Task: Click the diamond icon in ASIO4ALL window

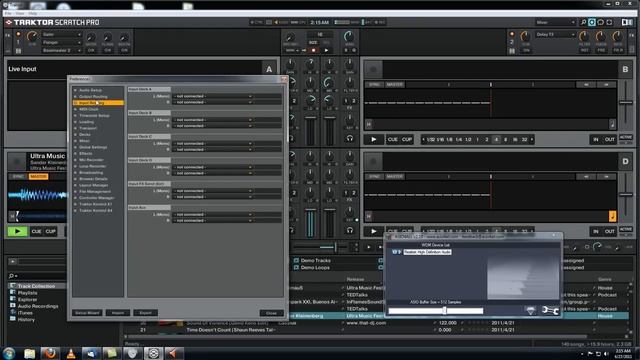Action: point(531,311)
